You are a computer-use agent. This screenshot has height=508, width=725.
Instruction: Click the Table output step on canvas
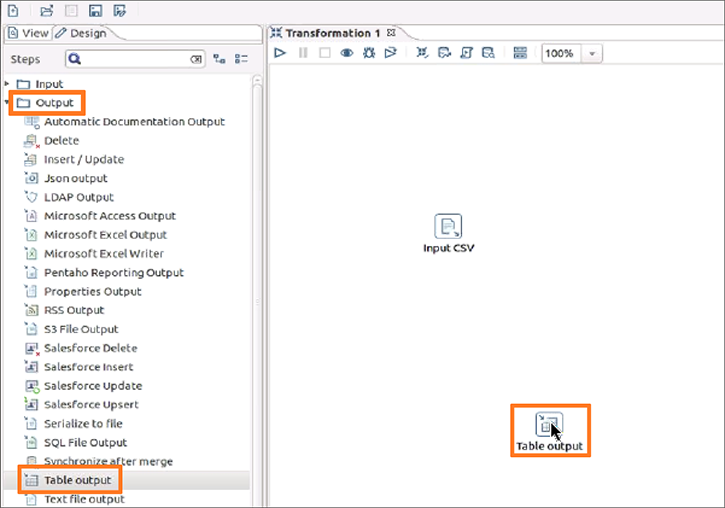[549, 424]
